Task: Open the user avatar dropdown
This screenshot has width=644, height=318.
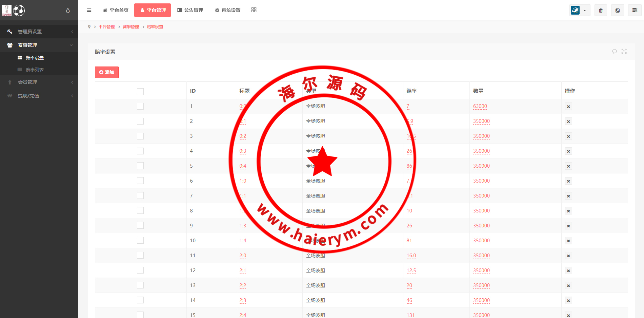Action: point(580,11)
